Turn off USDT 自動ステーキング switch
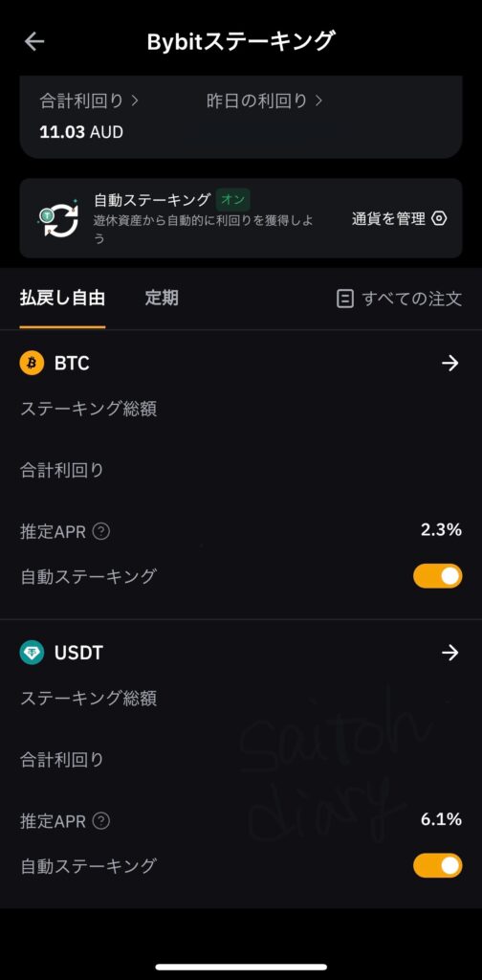The height and width of the screenshot is (980, 482). coord(438,865)
